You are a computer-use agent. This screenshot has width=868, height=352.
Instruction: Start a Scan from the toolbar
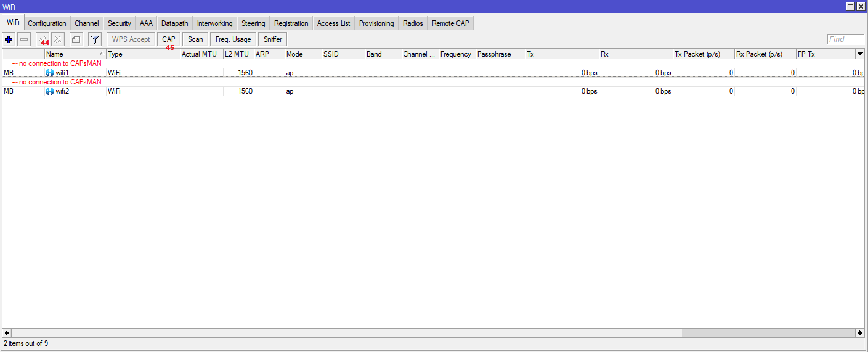195,39
